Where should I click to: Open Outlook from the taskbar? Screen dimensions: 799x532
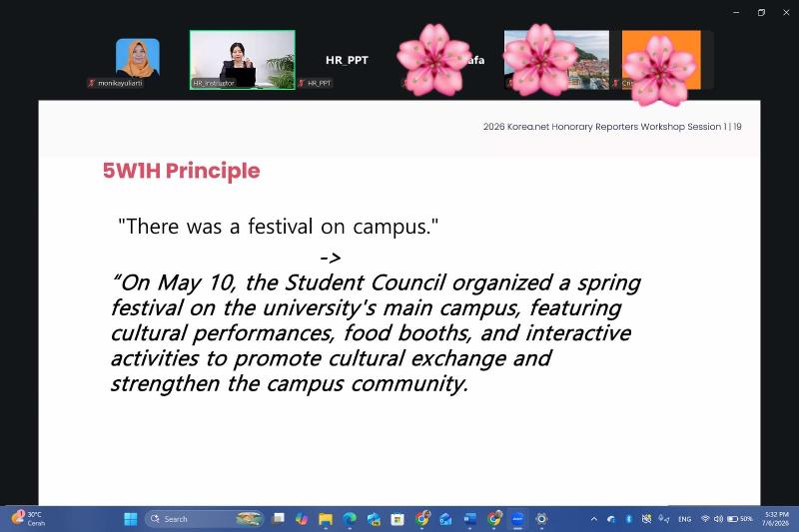(445, 519)
